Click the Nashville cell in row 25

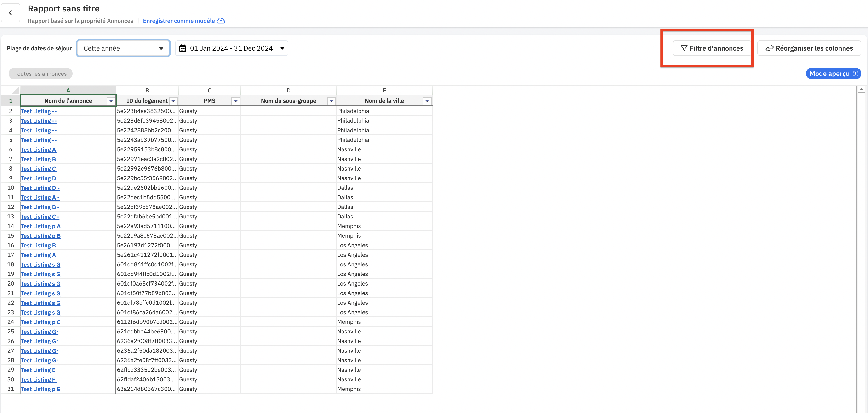point(384,331)
